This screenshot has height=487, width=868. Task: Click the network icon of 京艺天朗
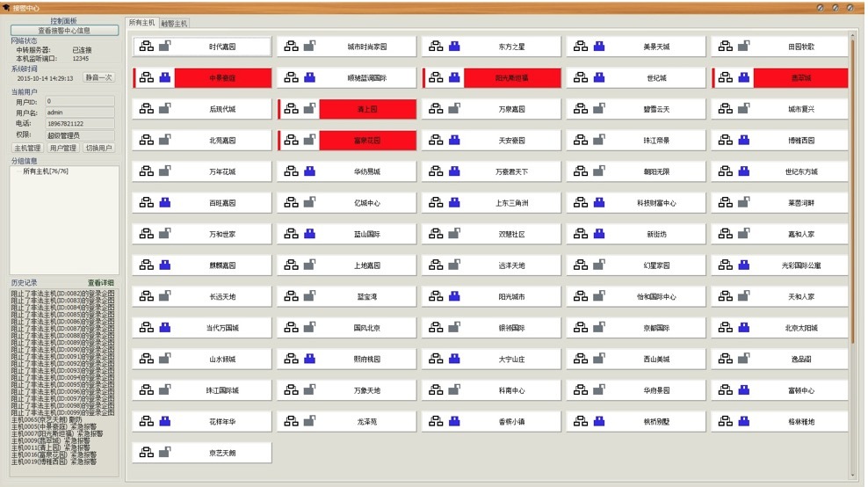point(147,453)
